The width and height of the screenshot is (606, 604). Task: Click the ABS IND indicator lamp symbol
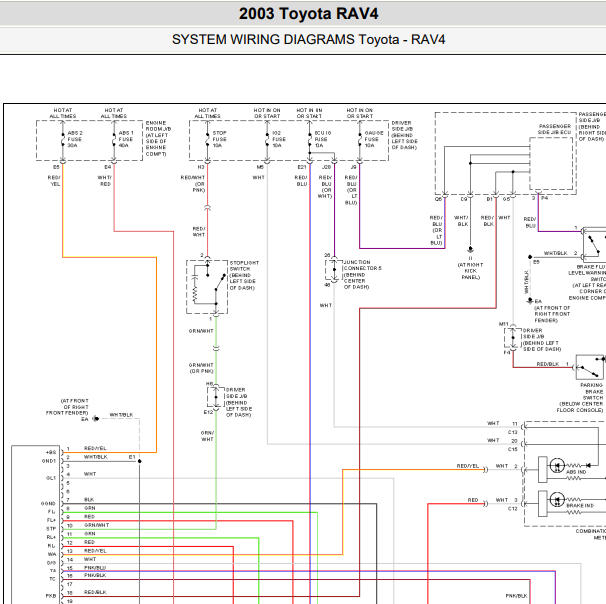point(557,465)
